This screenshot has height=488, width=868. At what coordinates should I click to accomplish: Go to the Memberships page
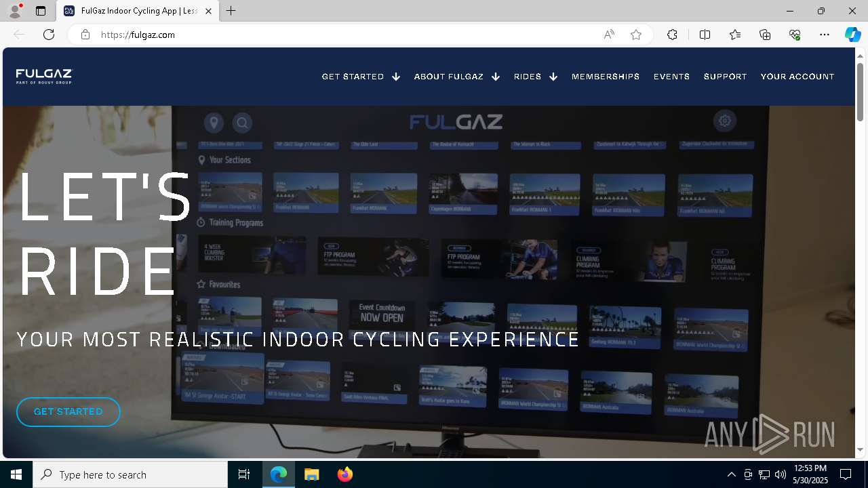point(606,77)
